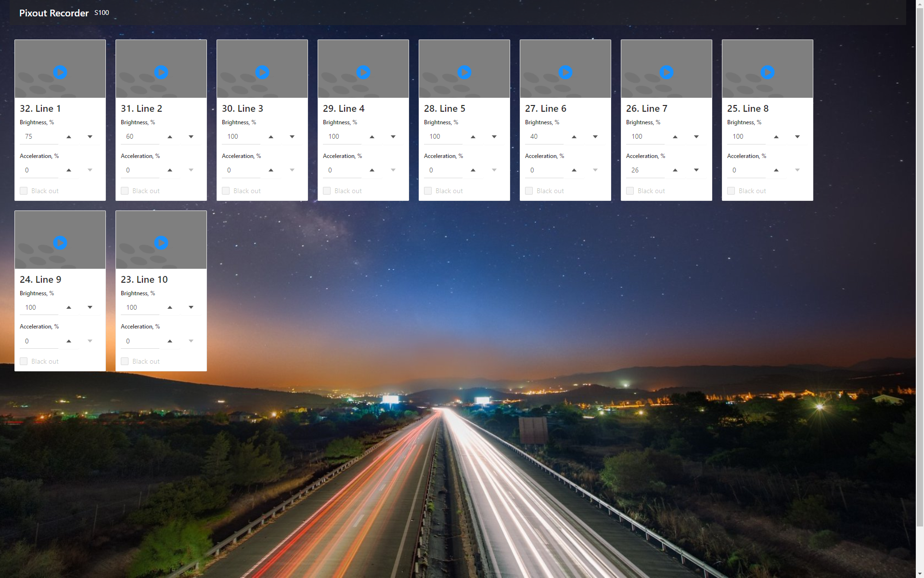The image size is (924, 578).
Task: Edit the brightness value field of Line 5
Action: point(440,136)
